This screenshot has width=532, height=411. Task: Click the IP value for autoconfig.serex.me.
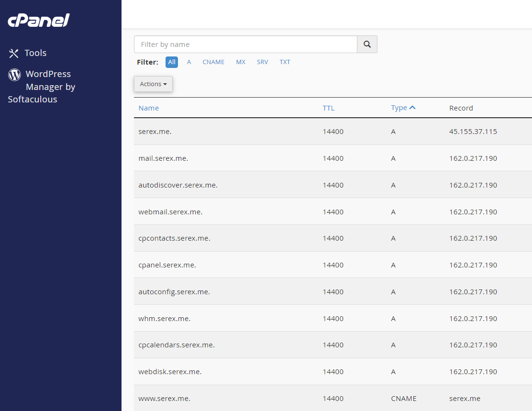473,292
